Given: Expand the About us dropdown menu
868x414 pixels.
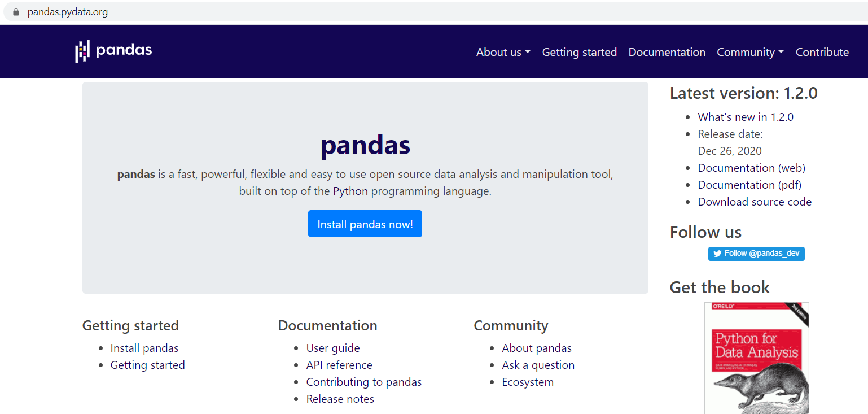Looking at the screenshot, I should point(503,52).
